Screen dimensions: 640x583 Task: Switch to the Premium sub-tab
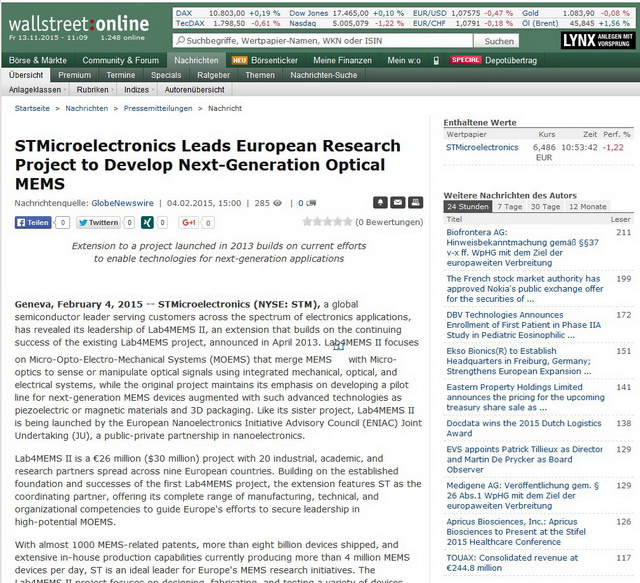(74, 75)
